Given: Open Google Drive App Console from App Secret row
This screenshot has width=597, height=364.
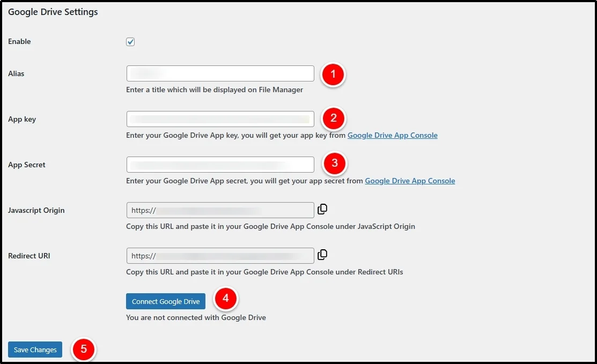Looking at the screenshot, I should click(410, 181).
